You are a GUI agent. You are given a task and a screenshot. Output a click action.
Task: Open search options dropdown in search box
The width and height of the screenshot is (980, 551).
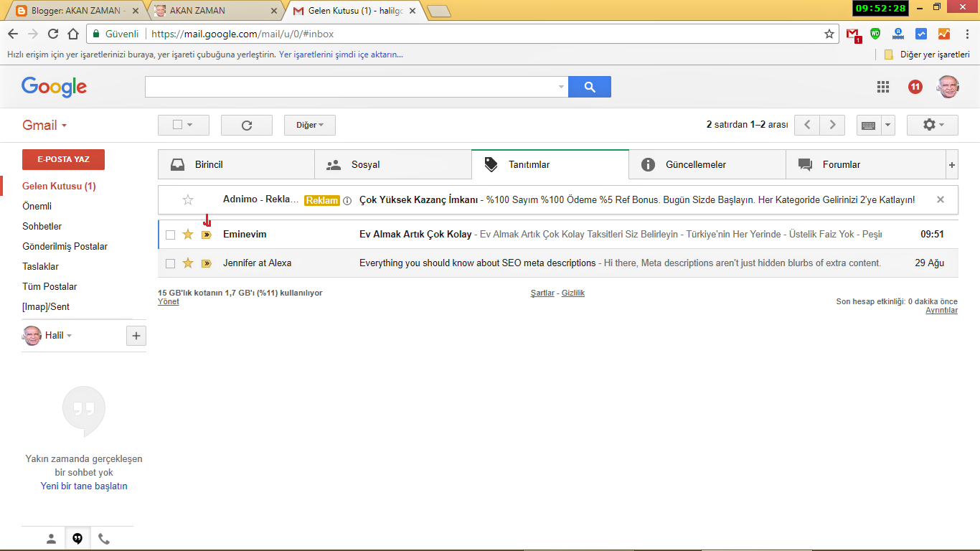[561, 87]
